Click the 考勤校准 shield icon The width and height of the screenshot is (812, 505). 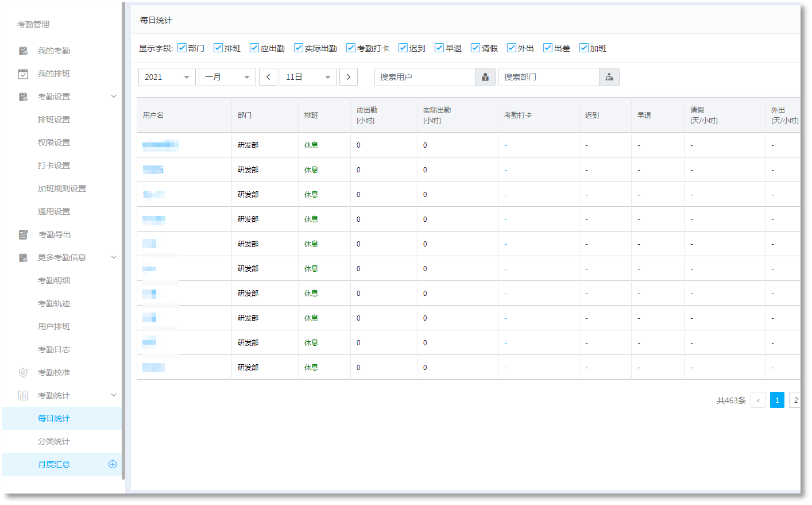pos(23,372)
